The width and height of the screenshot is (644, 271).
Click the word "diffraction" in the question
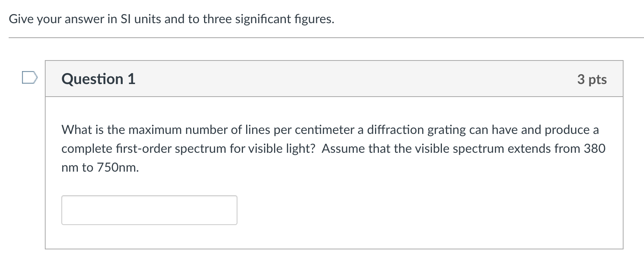pos(396,130)
